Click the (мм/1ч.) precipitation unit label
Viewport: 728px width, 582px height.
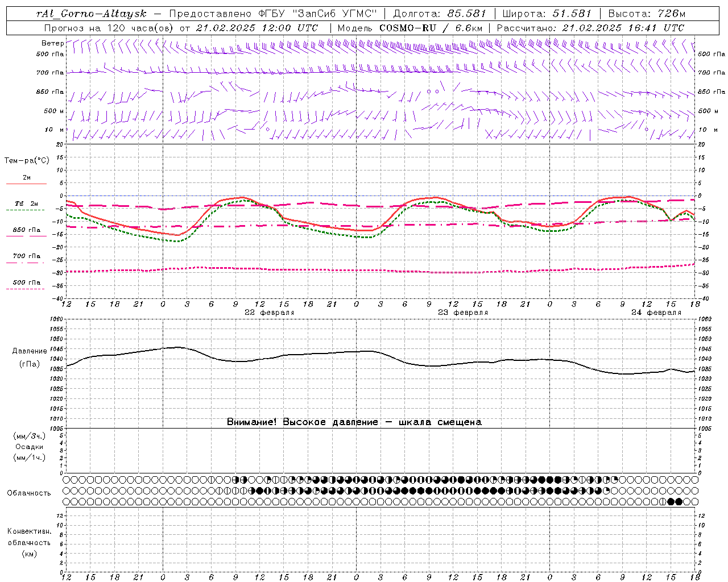[x=29, y=458]
